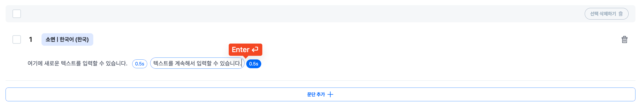Image resolution: width=644 pixels, height=112 pixels.
Task: Click the 문단 추가 text label
Action: [316, 94]
